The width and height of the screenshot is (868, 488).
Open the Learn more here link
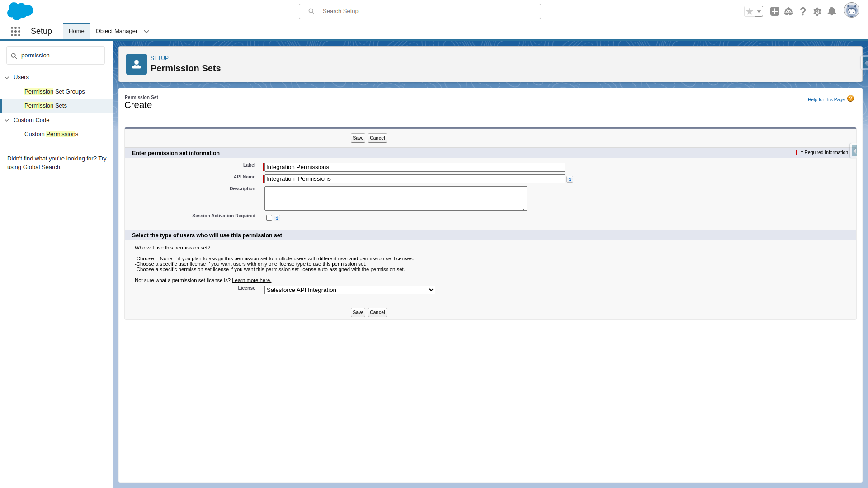click(251, 280)
